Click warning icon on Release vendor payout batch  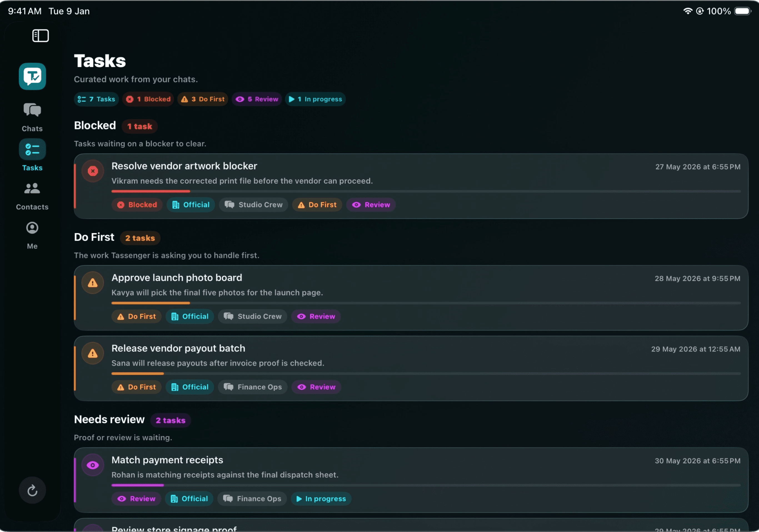[x=93, y=353]
